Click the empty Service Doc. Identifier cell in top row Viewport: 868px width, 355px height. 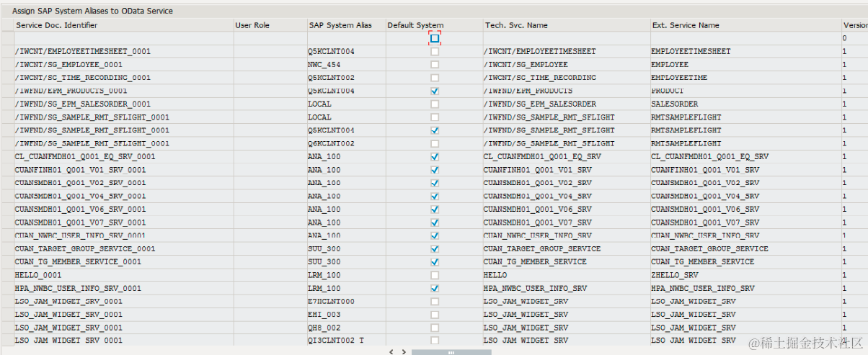pos(123,38)
